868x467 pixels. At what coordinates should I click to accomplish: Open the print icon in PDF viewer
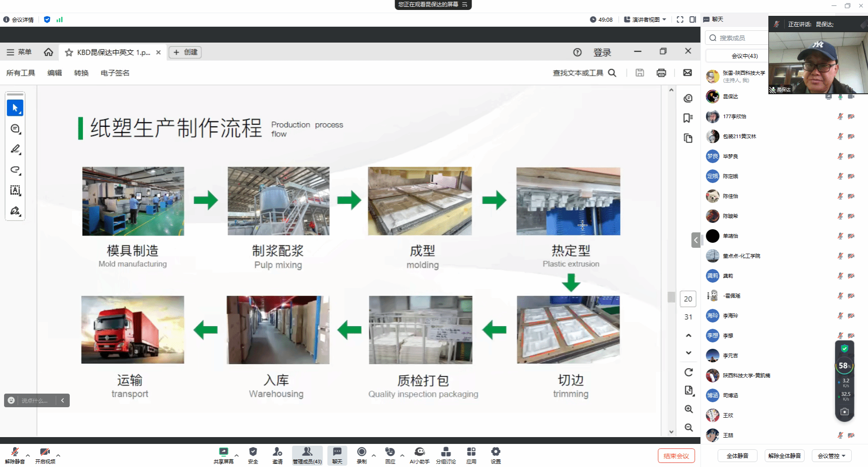click(x=661, y=73)
